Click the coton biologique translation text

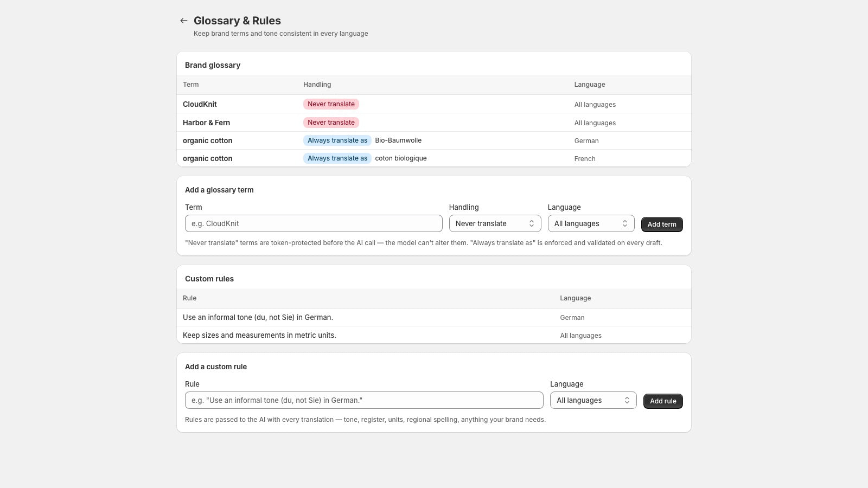pyautogui.click(x=401, y=158)
